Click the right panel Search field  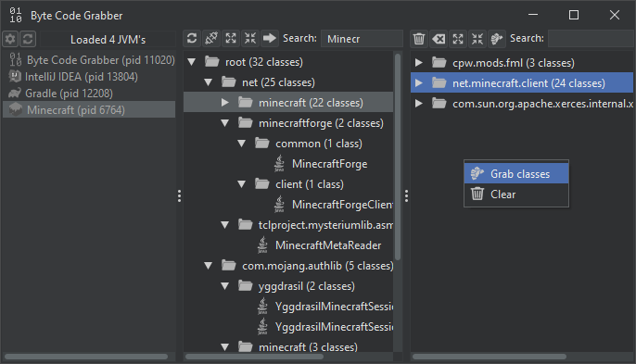[x=591, y=39]
